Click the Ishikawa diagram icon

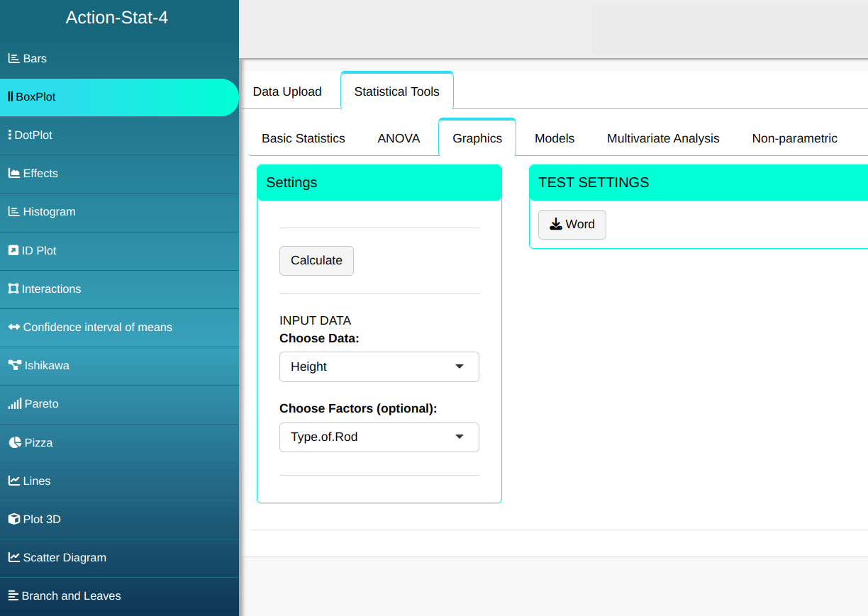14,366
